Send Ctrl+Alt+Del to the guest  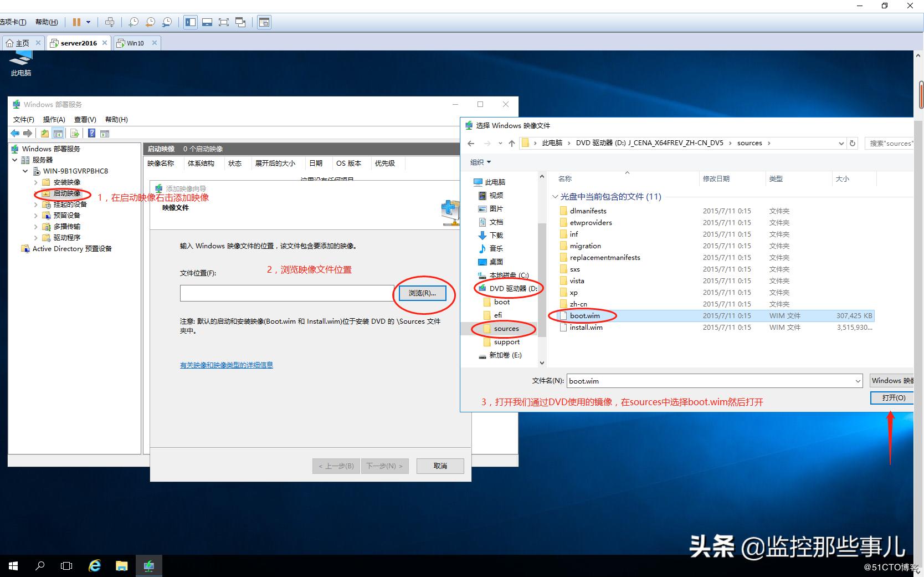pyautogui.click(x=110, y=22)
